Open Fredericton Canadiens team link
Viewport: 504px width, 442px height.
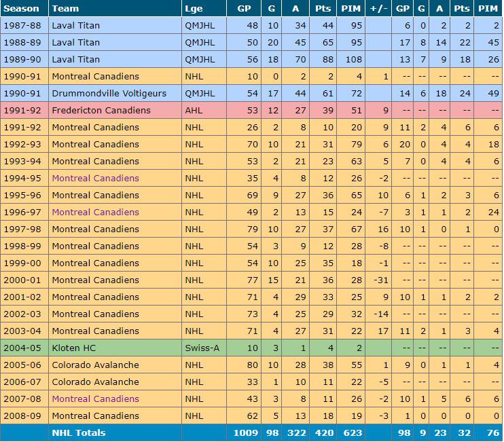pos(101,110)
